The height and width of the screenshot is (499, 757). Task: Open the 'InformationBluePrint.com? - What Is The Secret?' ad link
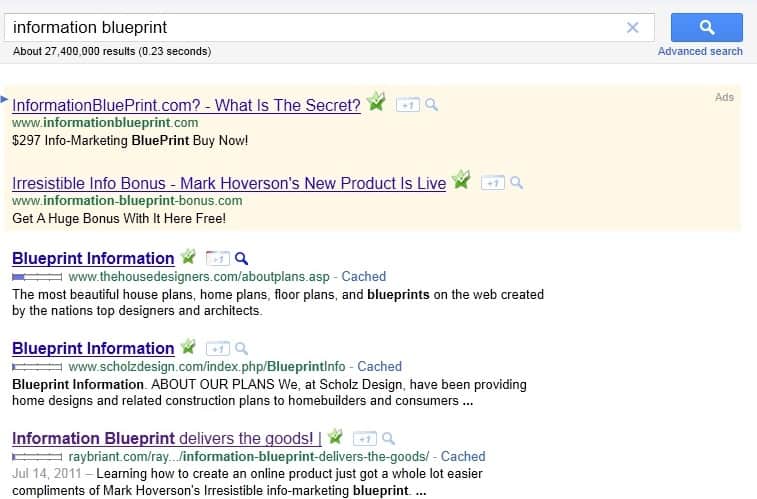(x=186, y=105)
